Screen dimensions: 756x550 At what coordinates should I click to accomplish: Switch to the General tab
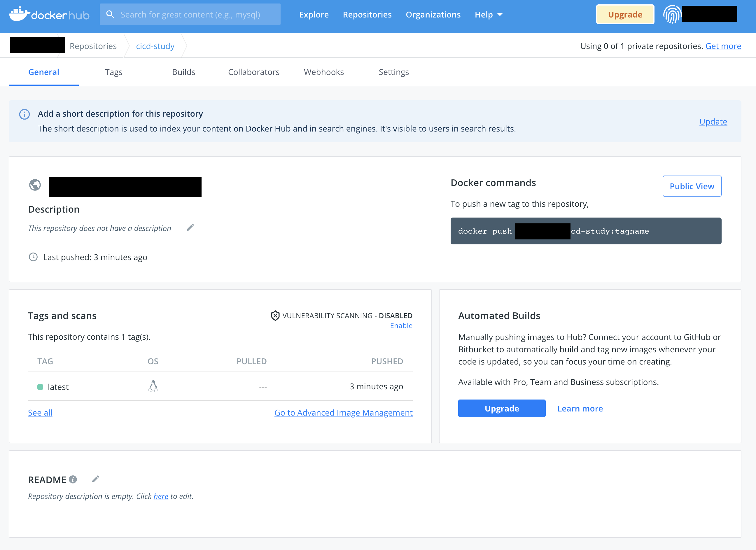[x=44, y=72]
